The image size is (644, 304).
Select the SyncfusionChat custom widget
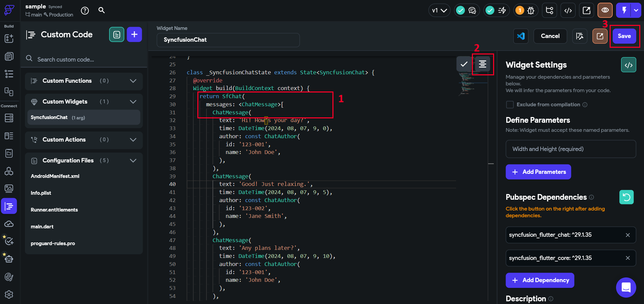click(49, 117)
